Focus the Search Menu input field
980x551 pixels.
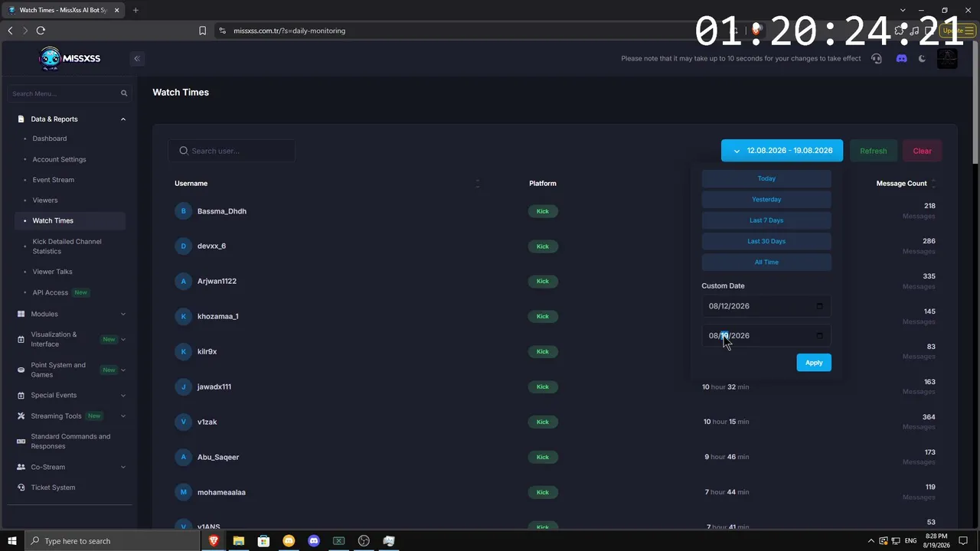pyautogui.click(x=69, y=93)
